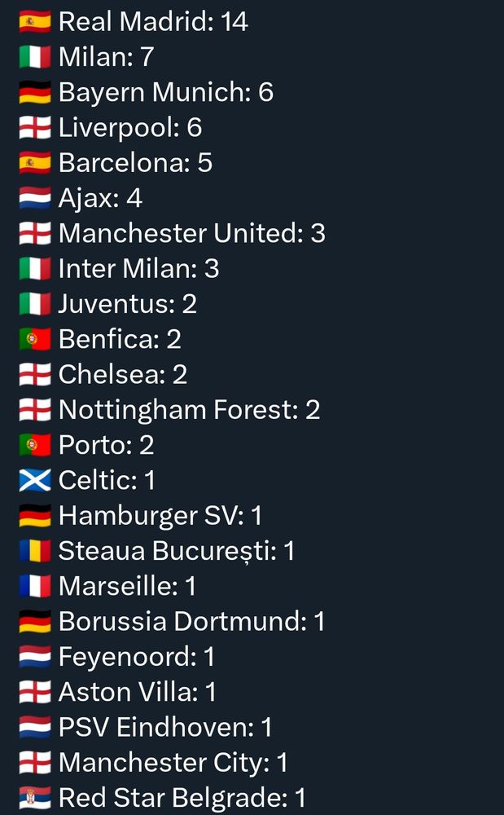The width and height of the screenshot is (504, 815).
Task: Click the Dutch flag next to PSV Eindhoven
Action: [x=35, y=728]
